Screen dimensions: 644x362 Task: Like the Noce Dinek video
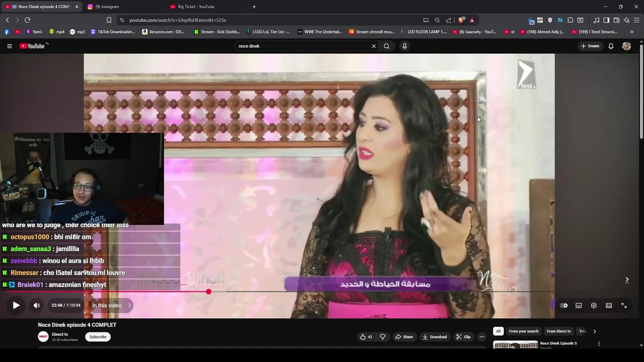pyautogui.click(x=366, y=337)
